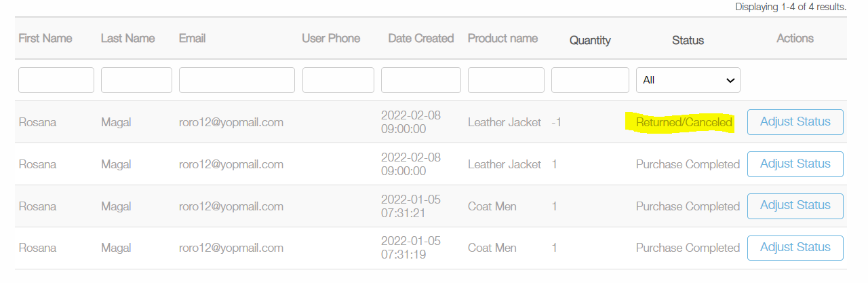Click Adjust Status for Returned/Canceled order
Image resolution: width=868 pixels, height=283 pixels.
coord(795,122)
